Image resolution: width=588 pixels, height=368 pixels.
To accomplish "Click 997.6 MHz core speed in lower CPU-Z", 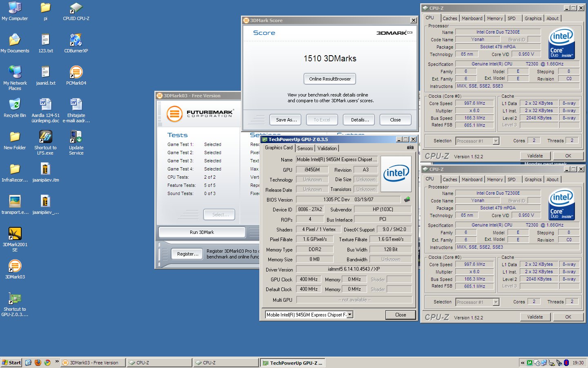I will (x=474, y=264).
